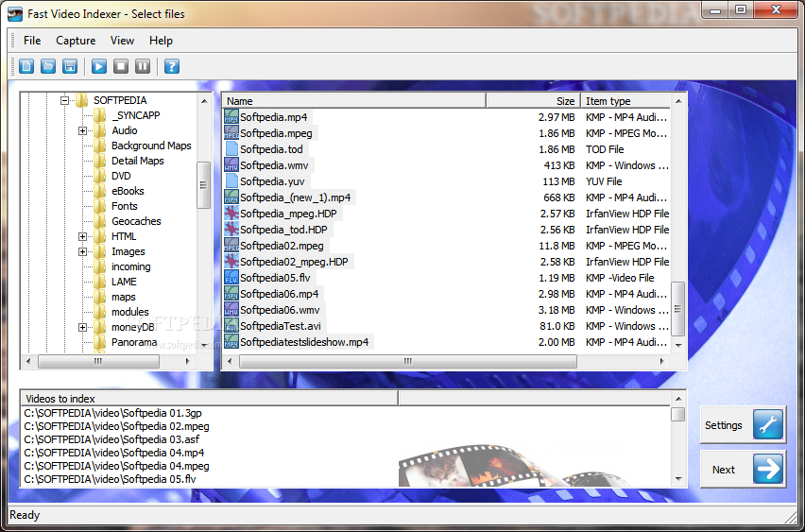Click the Pause toolbar button
This screenshot has width=805, height=532.
(143, 66)
